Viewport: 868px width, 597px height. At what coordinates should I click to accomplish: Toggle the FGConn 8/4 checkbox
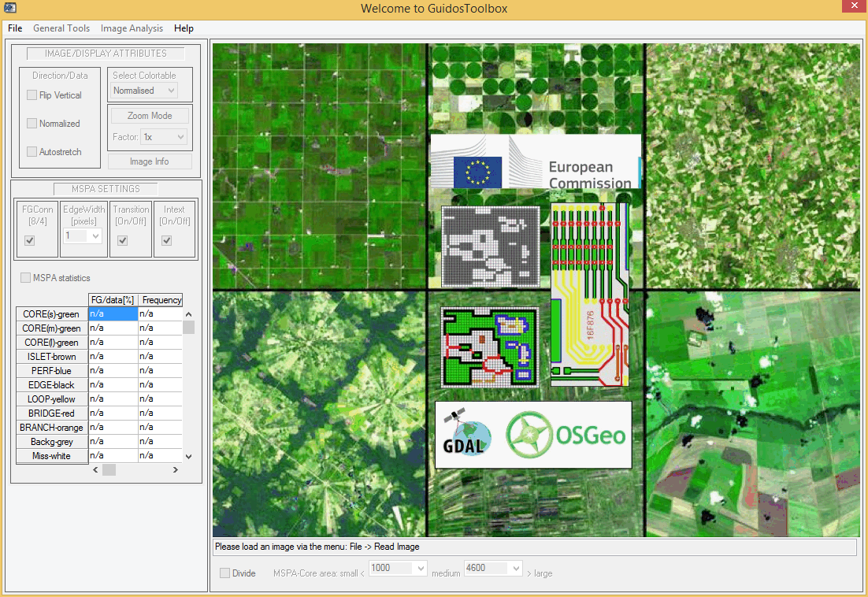30,241
